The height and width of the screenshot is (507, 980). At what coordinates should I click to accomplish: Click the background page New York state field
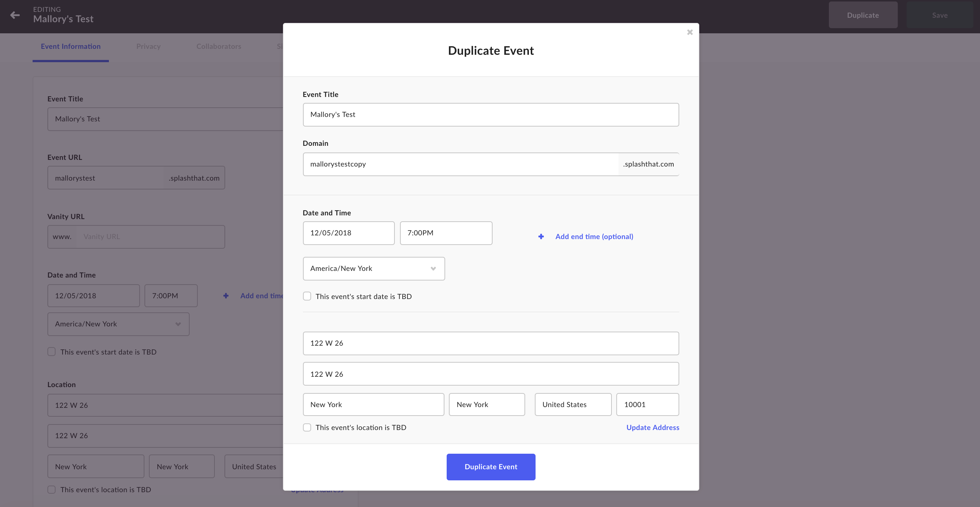pos(182,466)
